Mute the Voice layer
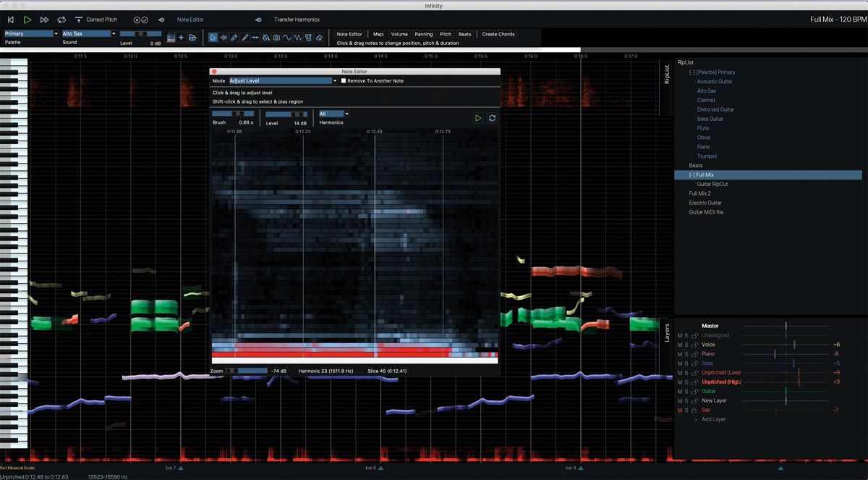Viewport: 868px width, 480px height. [680, 345]
